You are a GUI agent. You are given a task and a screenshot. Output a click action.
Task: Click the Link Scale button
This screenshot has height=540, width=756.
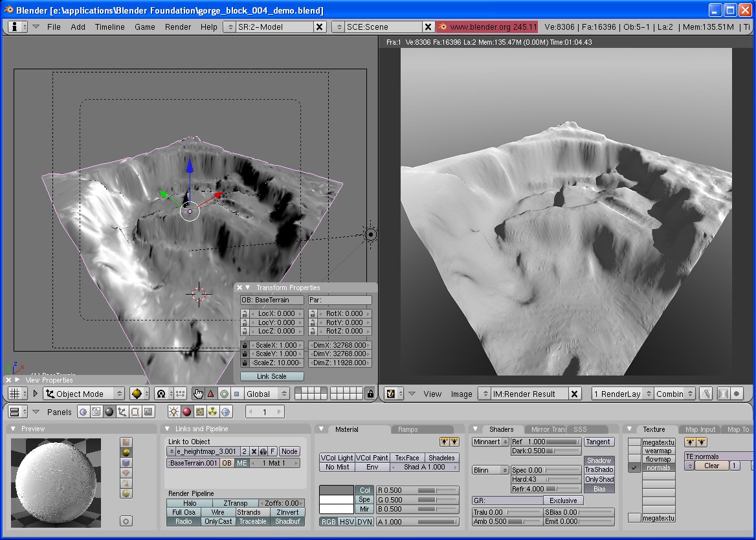tap(272, 376)
